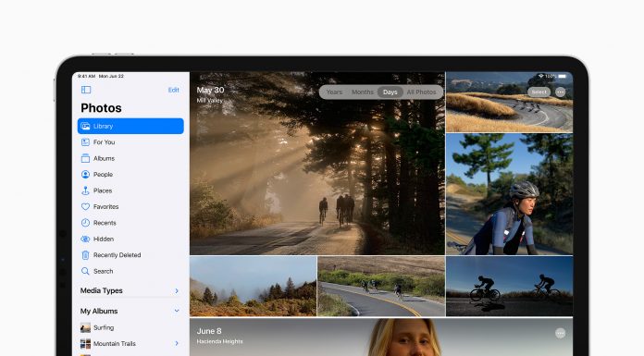This screenshot has height=356, width=644.
Task: Switch to the Months view
Action: (363, 92)
